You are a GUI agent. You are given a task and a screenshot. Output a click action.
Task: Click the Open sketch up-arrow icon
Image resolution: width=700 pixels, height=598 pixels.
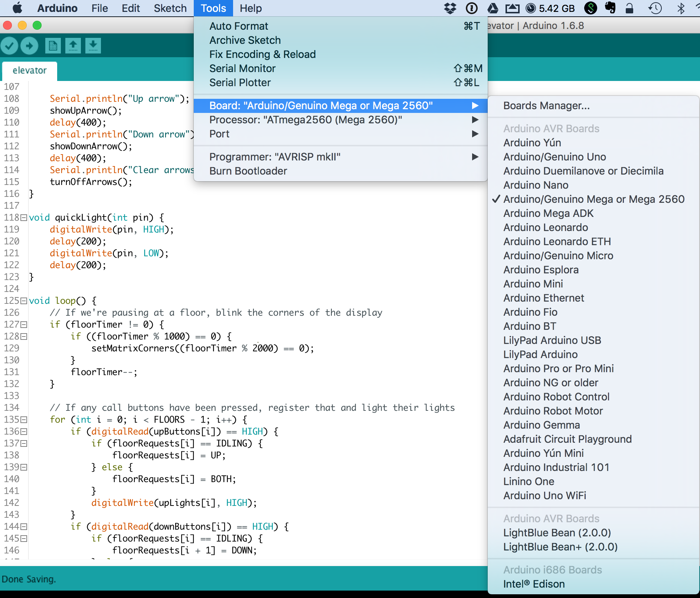click(73, 46)
